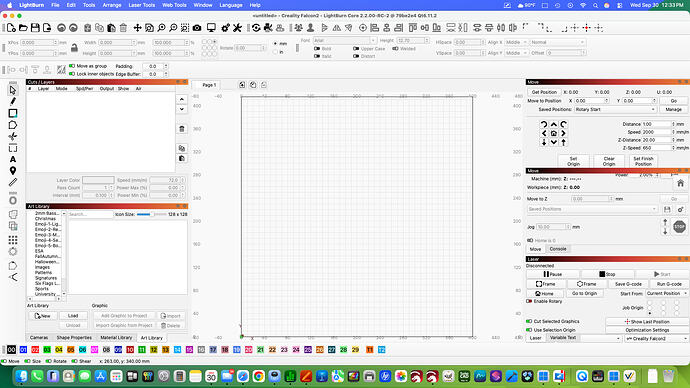690x388 pixels.
Task: Select the Measure ruler tool
Action: (13, 182)
